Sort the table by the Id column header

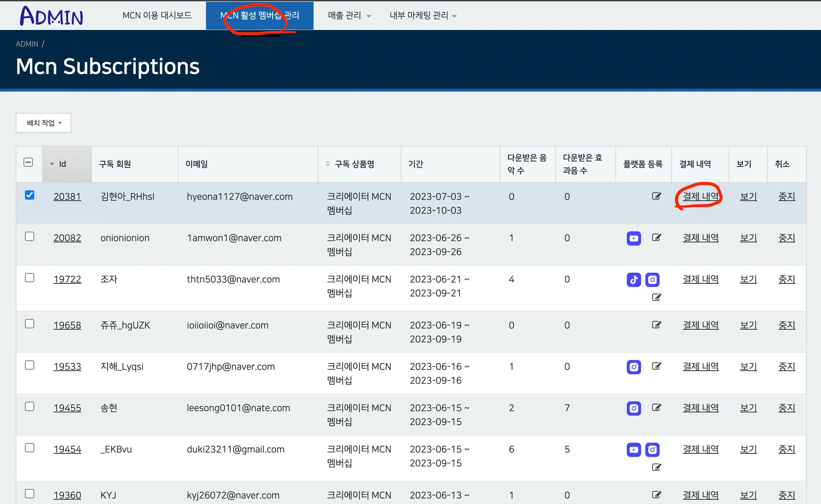(x=63, y=164)
